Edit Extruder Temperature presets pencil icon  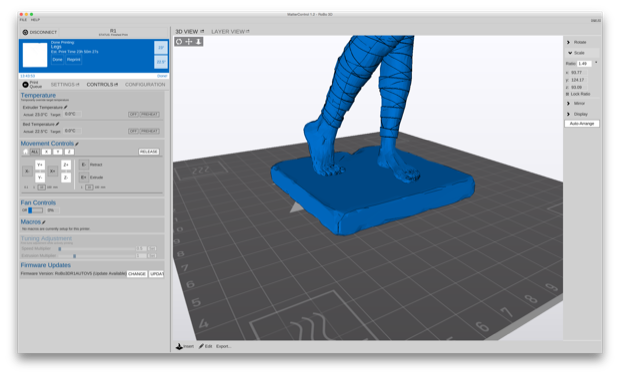(66, 107)
